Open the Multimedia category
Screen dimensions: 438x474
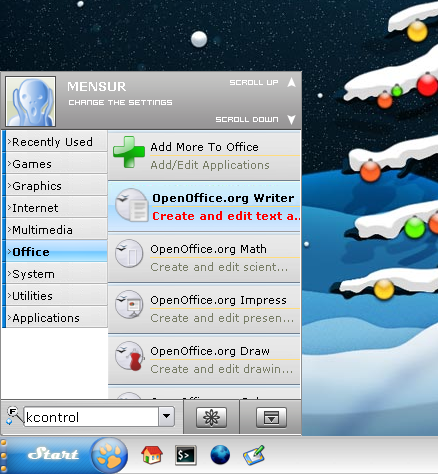click(x=56, y=230)
